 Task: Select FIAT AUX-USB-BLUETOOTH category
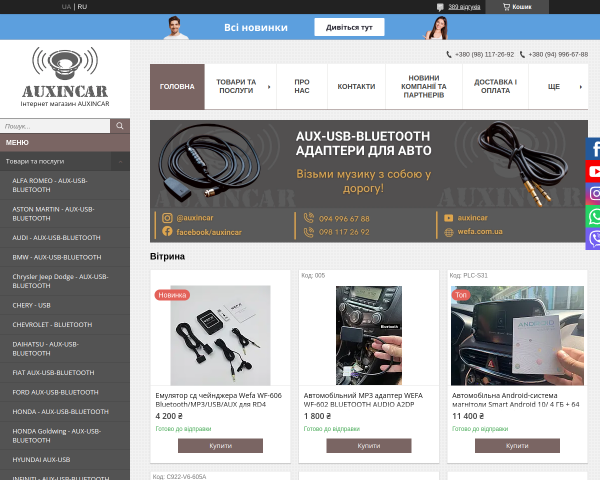pyautogui.click(x=65, y=373)
